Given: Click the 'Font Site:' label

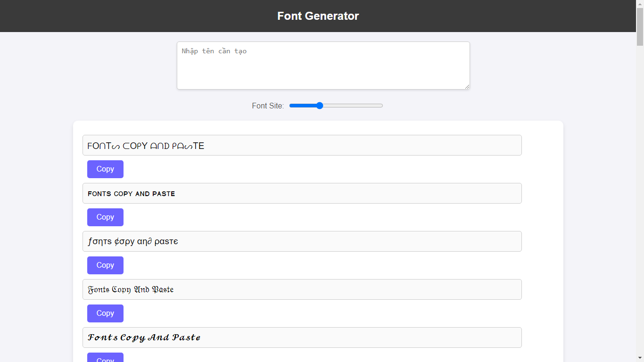Looking at the screenshot, I should [268, 106].
